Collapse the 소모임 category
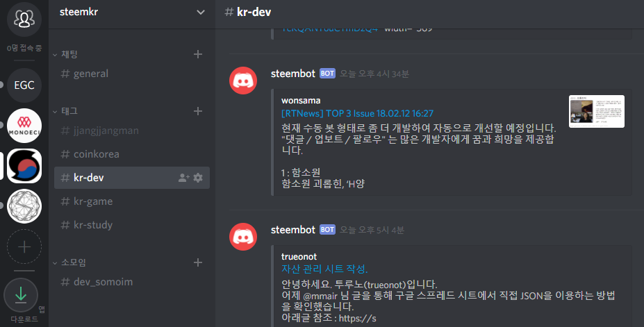644x327 pixels. pos(70,262)
